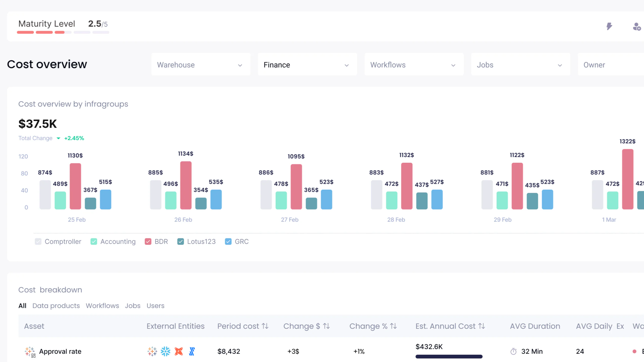Sort by Period cost arrows icon
Screen dimensions: 644x362
tap(265, 326)
